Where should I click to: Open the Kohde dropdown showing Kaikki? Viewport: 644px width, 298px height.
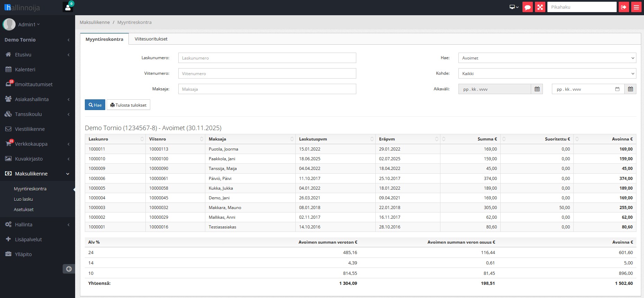pos(547,74)
